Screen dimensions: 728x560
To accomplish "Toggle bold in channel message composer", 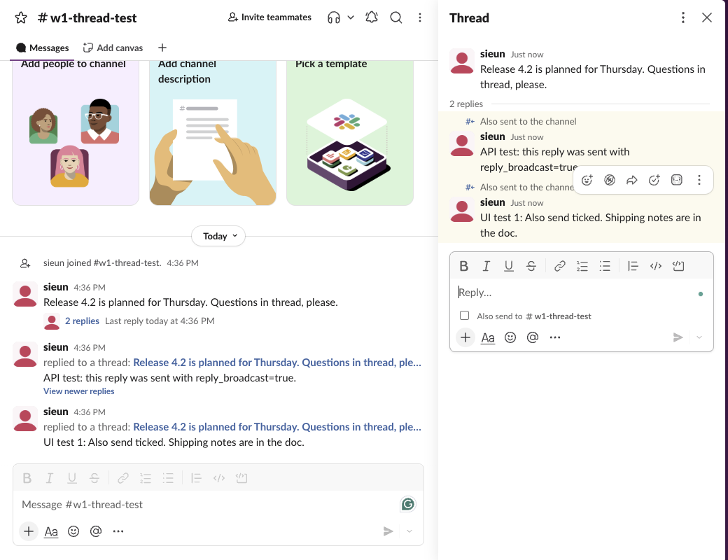I will pyautogui.click(x=27, y=478).
